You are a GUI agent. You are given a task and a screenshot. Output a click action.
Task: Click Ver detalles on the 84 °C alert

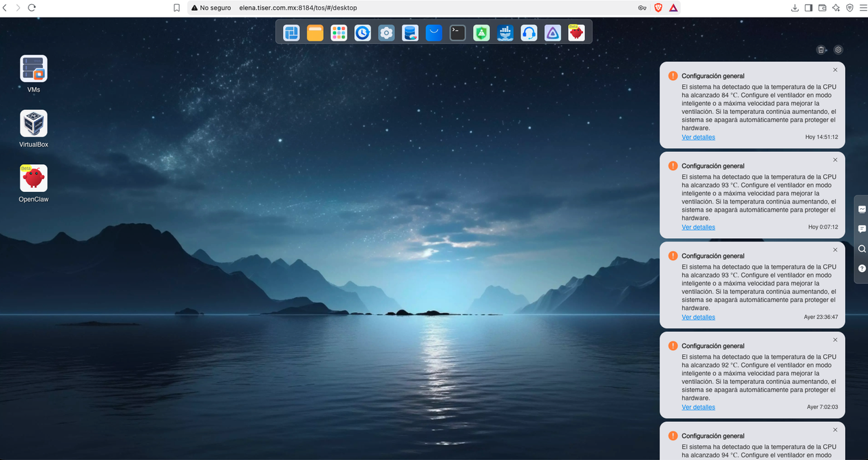click(698, 137)
